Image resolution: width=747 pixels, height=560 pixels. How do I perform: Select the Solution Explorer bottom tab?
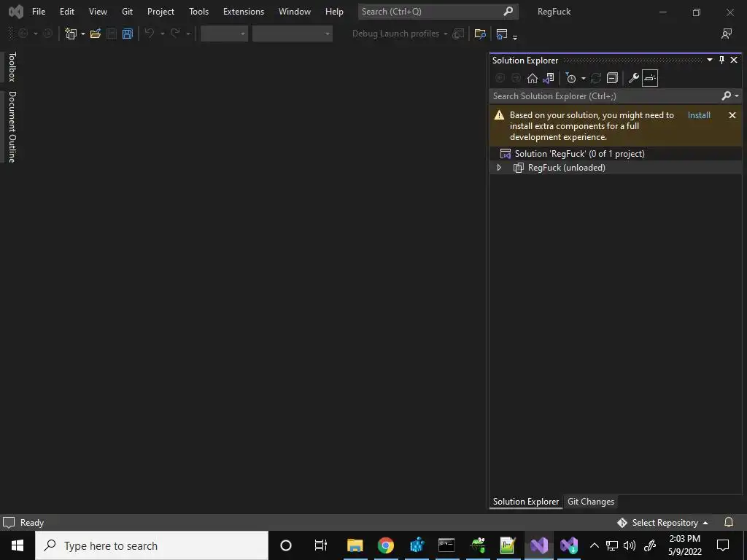(526, 502)
